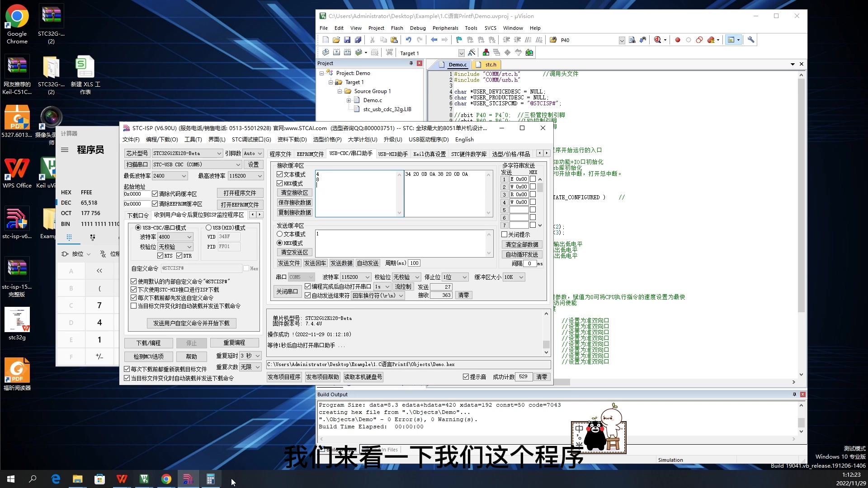
Task: Click New file icon in µVision toolbar
Action: [x=325, y=40]
